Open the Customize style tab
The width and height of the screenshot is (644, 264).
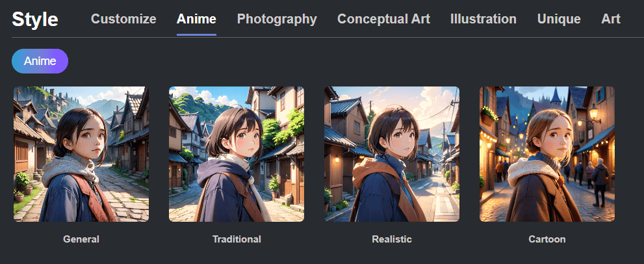tap(123, 19)
